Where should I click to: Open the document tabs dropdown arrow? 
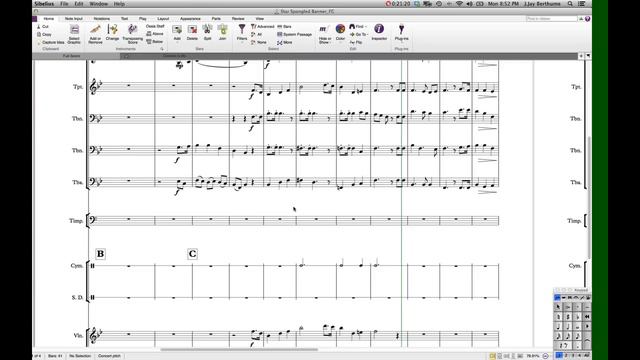click(588, 56)
